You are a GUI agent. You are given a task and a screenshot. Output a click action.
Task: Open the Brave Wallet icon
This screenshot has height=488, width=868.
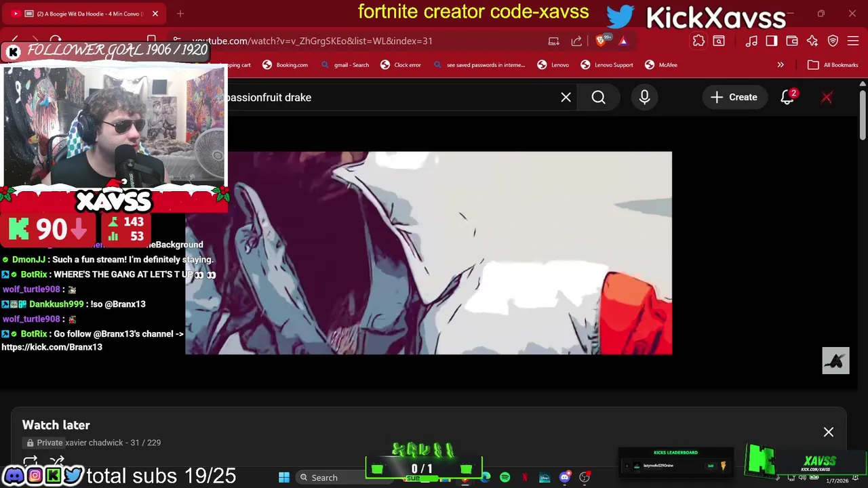(792, 41)
